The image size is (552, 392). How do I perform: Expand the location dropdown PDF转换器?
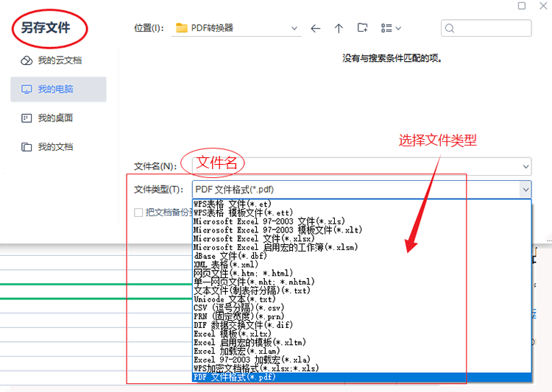pyautogui.click(x=294, y=28)
